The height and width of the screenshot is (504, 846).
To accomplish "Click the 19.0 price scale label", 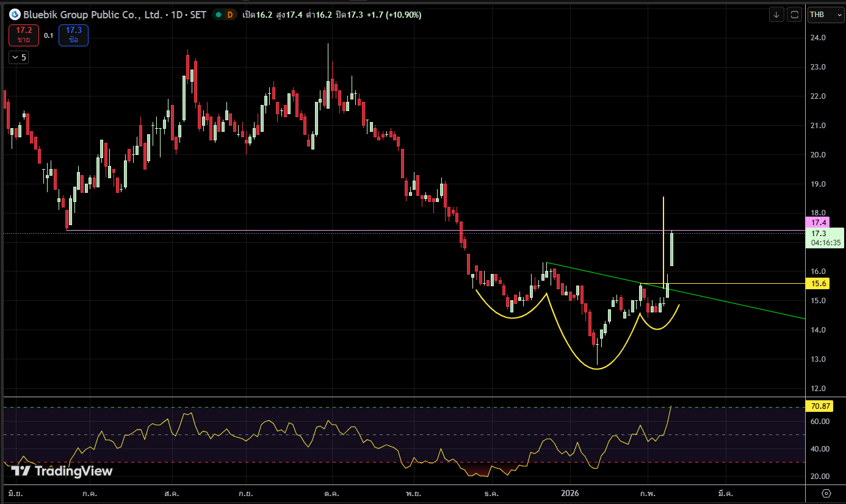I will click(x=819, y=184).
